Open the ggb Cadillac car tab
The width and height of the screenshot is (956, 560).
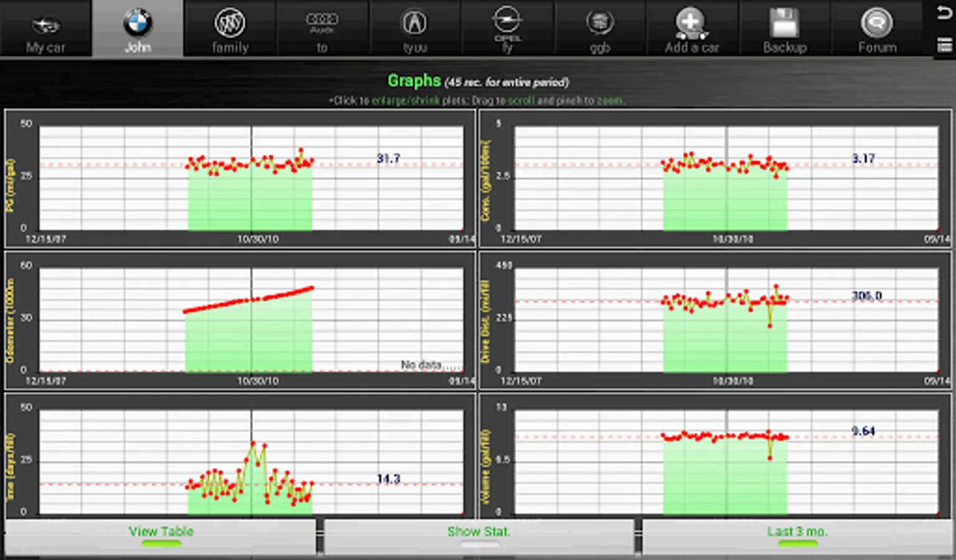click(599, 29)
